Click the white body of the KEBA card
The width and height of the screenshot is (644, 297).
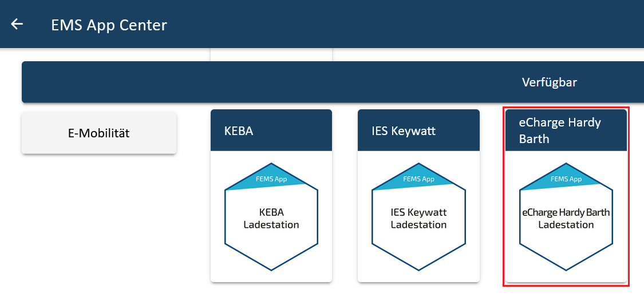coord(271,216)
